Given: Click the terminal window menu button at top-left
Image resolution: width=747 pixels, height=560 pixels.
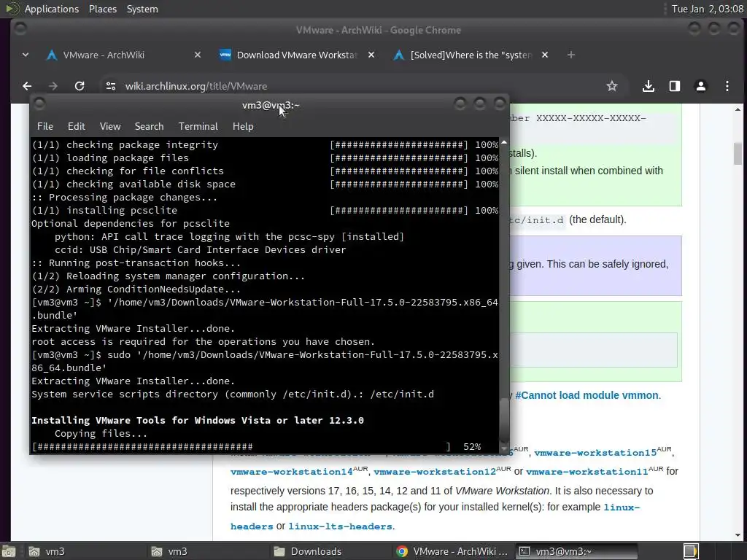Looking at the screenshot, I should (39, 104).
